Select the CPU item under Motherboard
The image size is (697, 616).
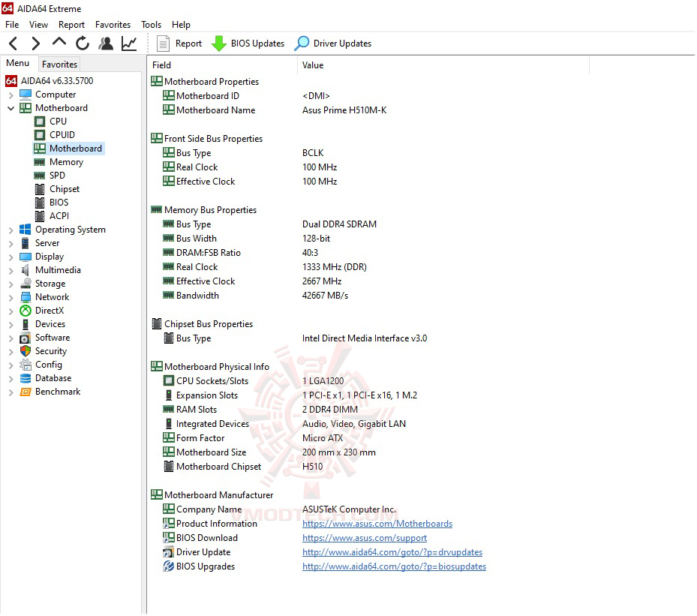(x=51, y=122)
